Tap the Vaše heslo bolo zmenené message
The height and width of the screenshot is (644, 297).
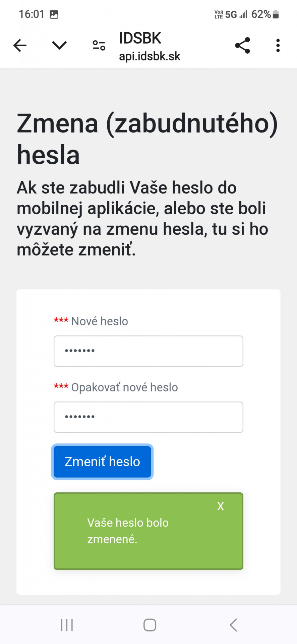pyautogui.click(x=128, y=531)
